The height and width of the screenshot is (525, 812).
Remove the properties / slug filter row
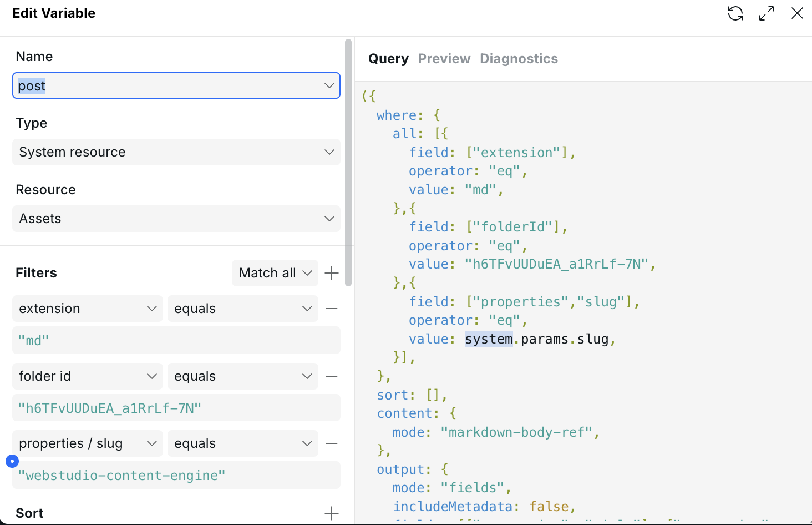coord(332,443)
